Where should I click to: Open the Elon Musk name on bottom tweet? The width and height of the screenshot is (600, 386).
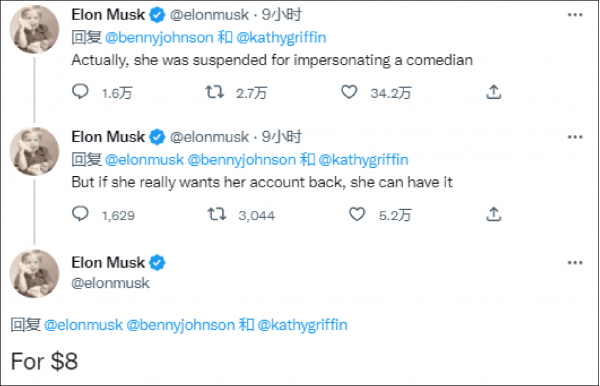[x=108, y=262]
